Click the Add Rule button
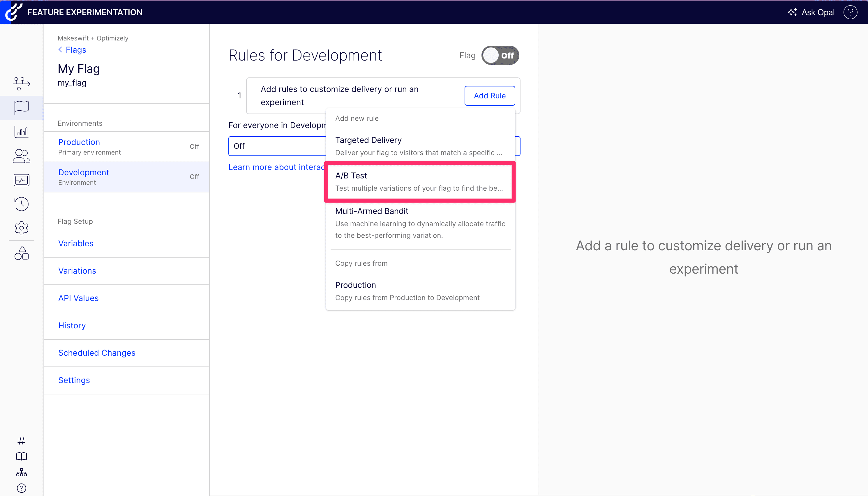The image size is (868, 496). coord(489,96)
